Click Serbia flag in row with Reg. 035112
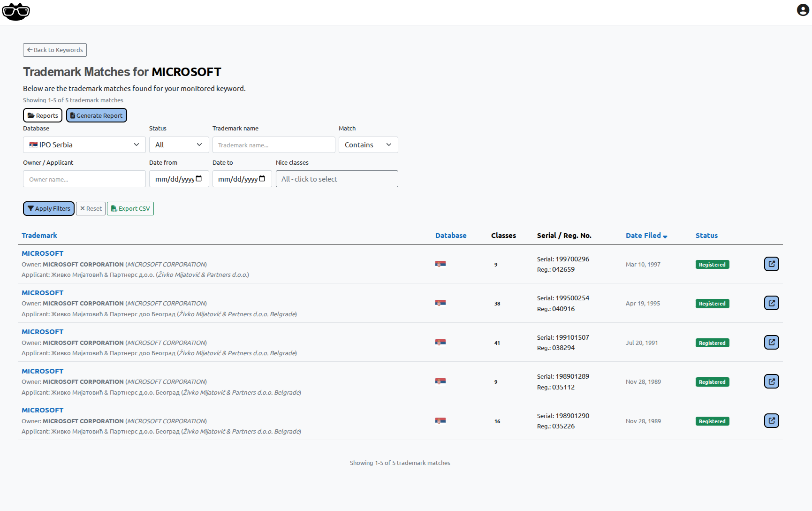 (x=440, y=381)
